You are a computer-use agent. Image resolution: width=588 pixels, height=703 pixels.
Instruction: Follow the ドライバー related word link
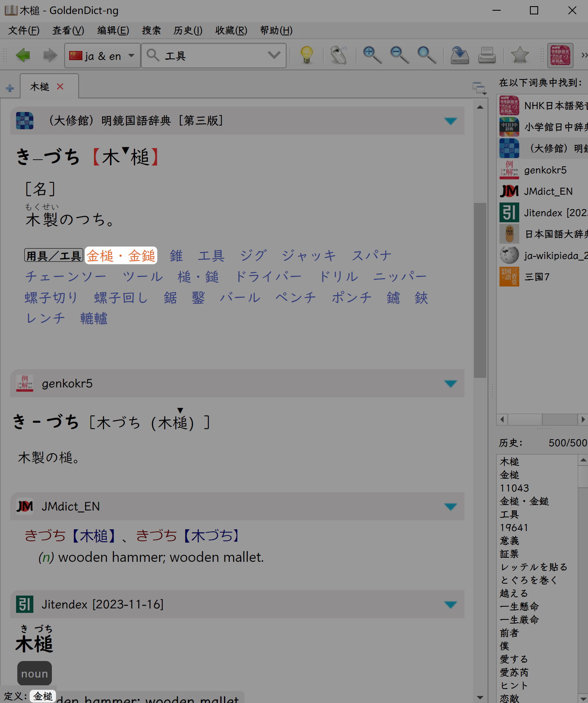(x=268, y=277)
